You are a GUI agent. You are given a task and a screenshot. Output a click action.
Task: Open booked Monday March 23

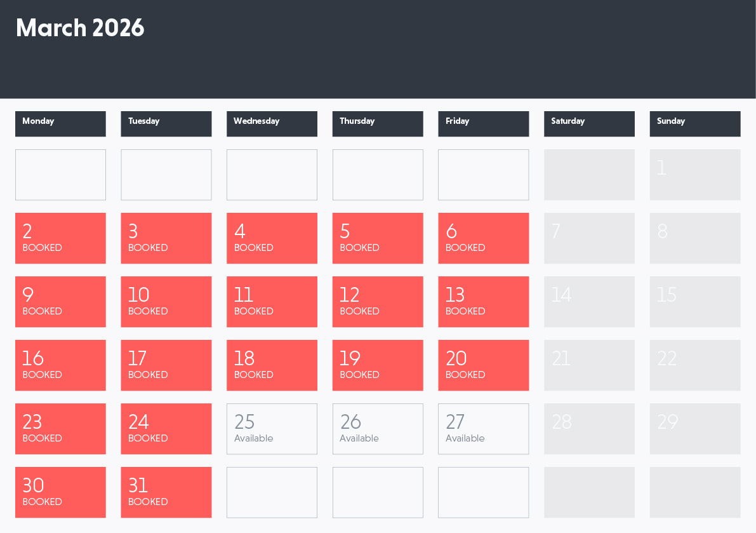(60, 429)
